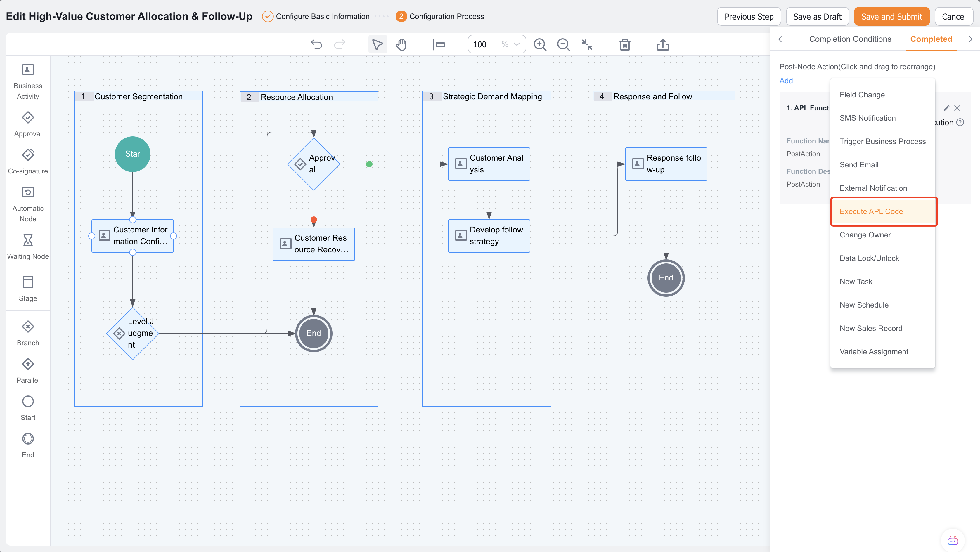980x552 pixels.
Task: Open zoom percentage dropdown
Action: pyautogui.click(x=517, y=44)
